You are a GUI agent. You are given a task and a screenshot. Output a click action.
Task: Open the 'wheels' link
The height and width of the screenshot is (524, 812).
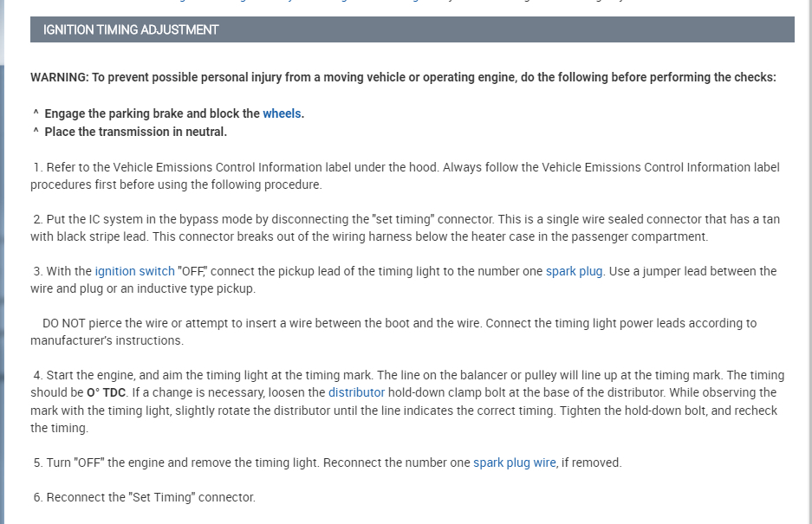click(x=283, y=113)
